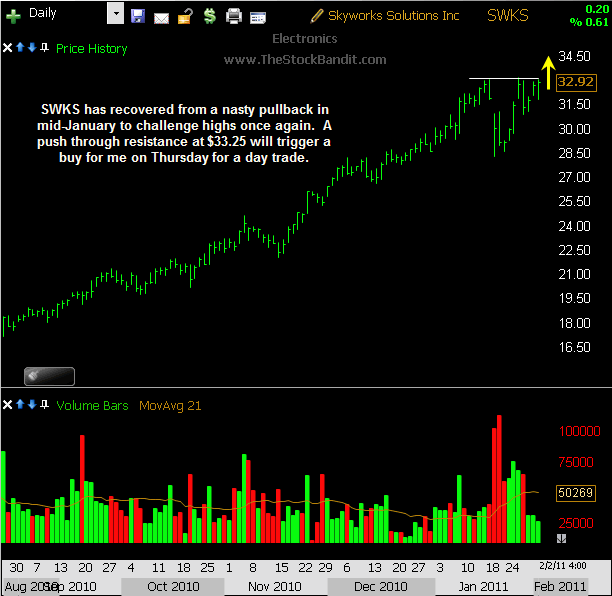612x596 pixels.
Task: Click the MovAvg 21 indicator label
Action: coord(171,406)
